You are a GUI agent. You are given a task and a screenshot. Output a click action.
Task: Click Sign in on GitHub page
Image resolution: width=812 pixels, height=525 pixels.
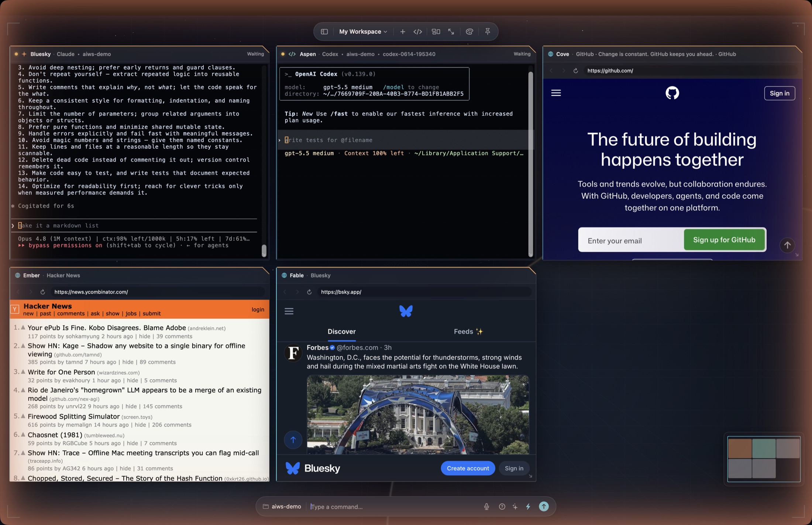click(780, 93)
